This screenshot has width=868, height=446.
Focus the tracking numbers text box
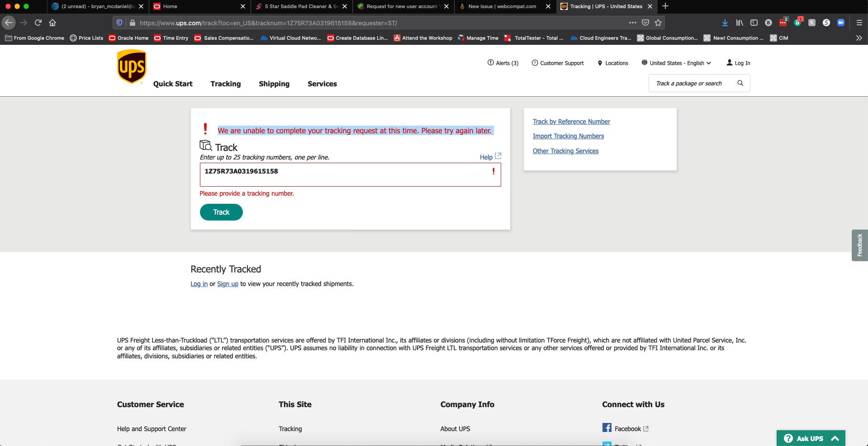[350, 174]
